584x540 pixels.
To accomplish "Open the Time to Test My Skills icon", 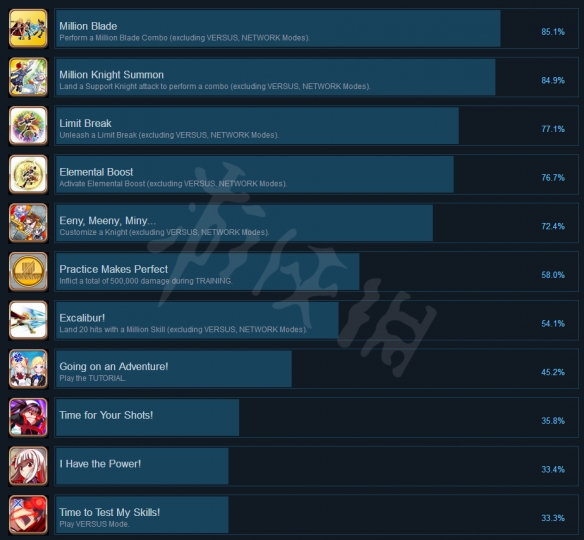I will [28, 515].
